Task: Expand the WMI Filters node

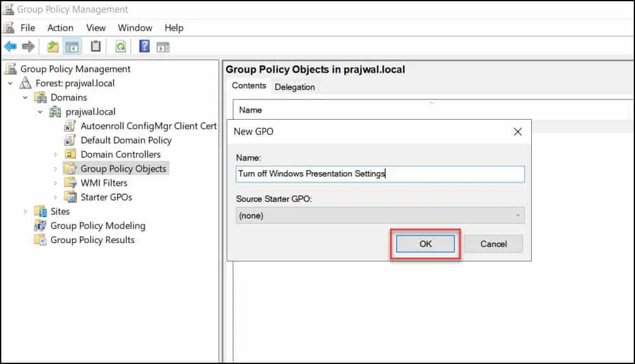Action: (56, 183)
